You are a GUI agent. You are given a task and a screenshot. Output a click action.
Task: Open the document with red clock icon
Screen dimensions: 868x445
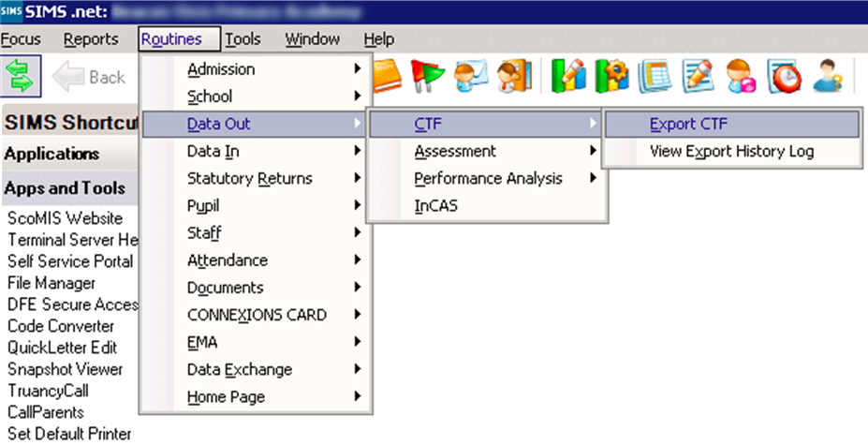pyautogui.click(x=785, y=77)
